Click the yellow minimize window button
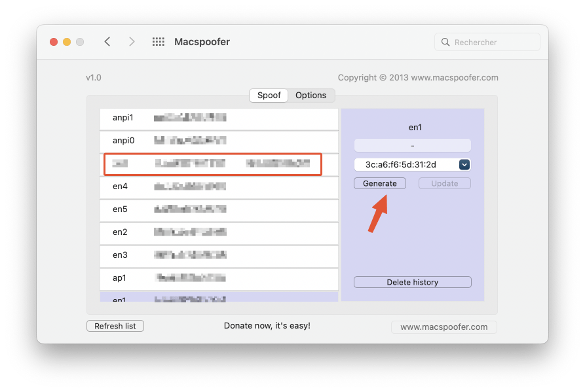Viewport: 585px width, 392px height. tap(67, 42)
